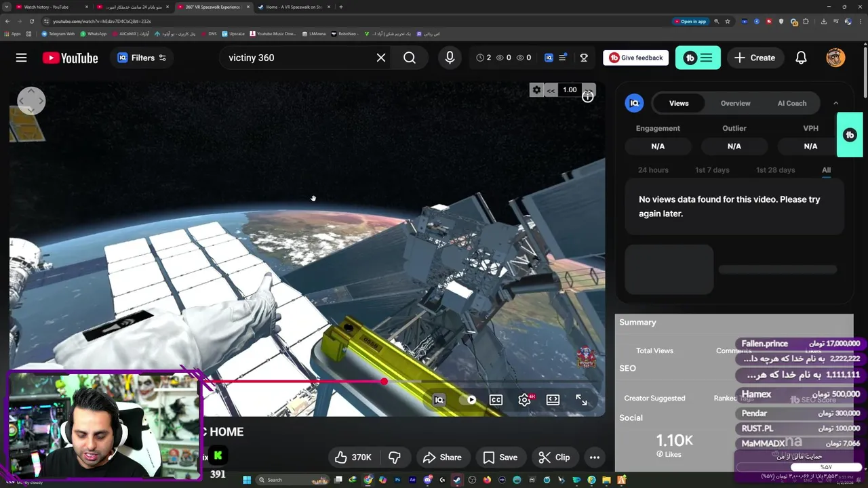868x488 pixels.
Task: Decrease playback speed with << button
Action: pyautogui.click(x=551, y=90)
